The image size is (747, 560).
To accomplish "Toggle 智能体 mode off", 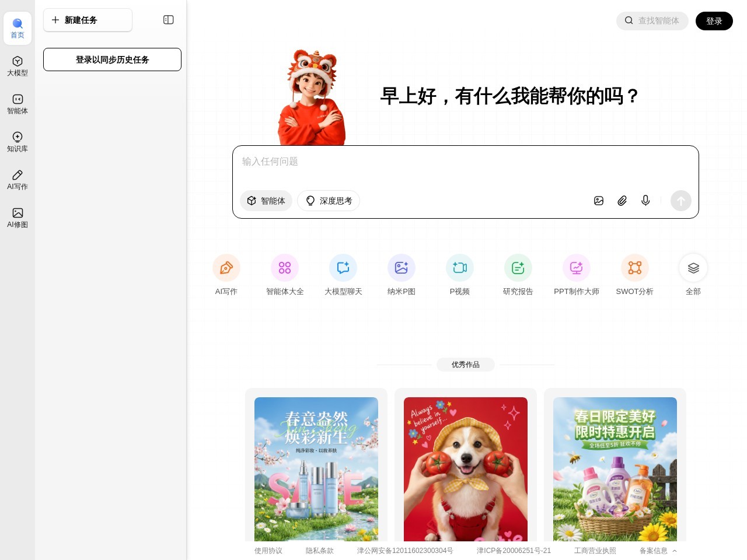I will (266, 201).
